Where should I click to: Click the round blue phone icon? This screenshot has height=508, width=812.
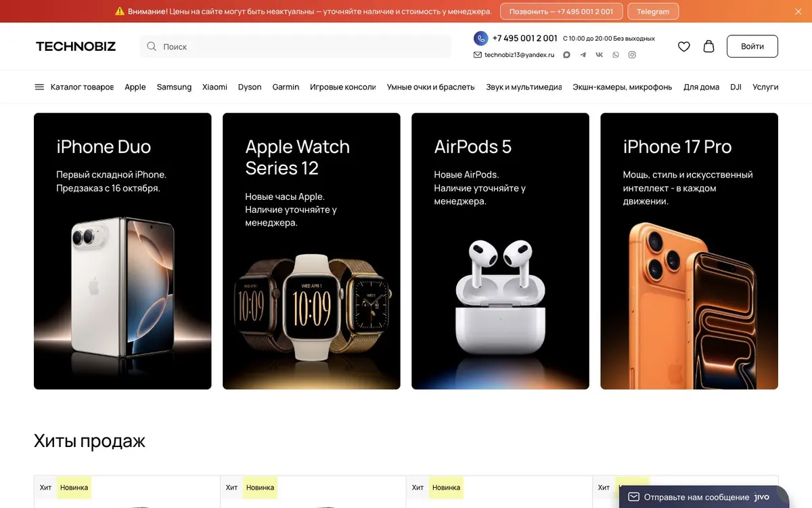[480, 38]
